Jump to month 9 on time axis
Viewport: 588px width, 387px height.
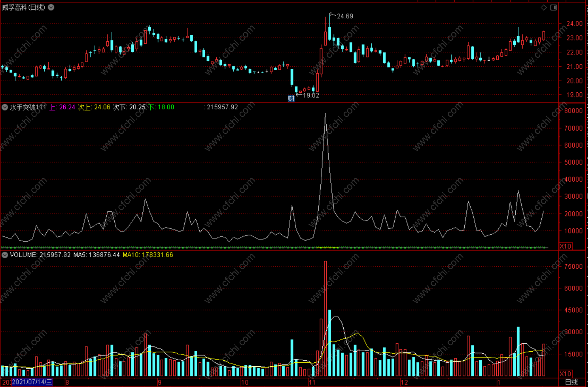(x=159, y=382)
